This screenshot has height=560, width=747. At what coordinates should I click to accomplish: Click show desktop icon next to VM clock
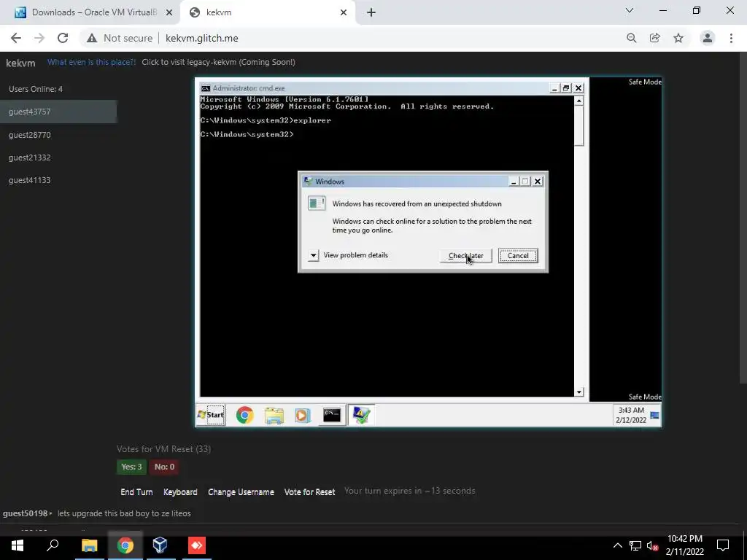(655, 415)
